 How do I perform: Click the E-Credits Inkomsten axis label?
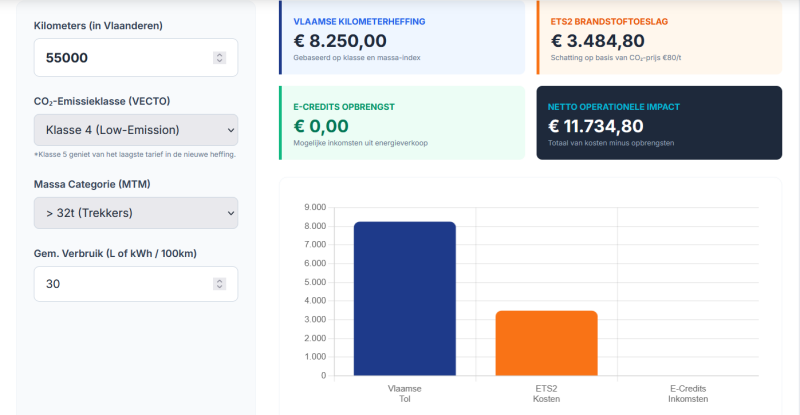[x=688, y=392]
